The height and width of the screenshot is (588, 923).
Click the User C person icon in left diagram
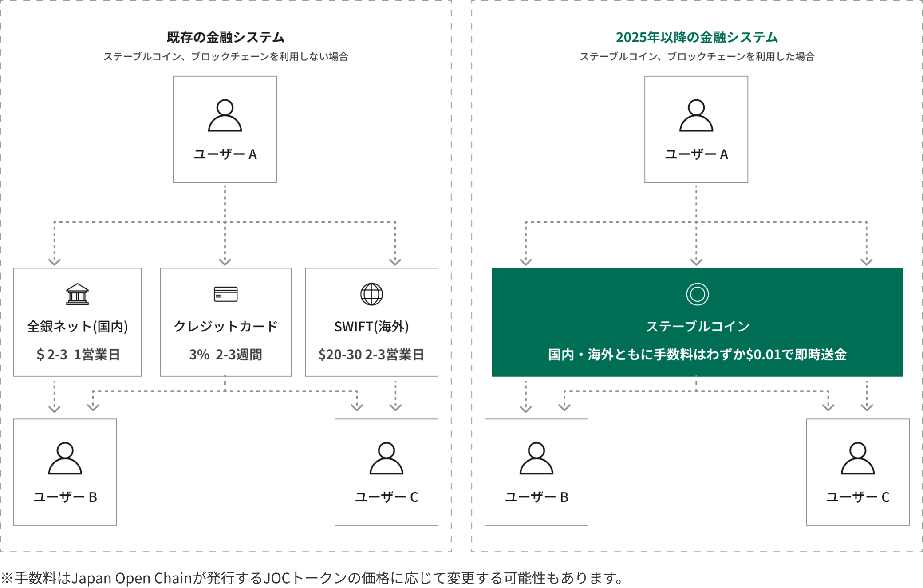(x=387, y=458)
